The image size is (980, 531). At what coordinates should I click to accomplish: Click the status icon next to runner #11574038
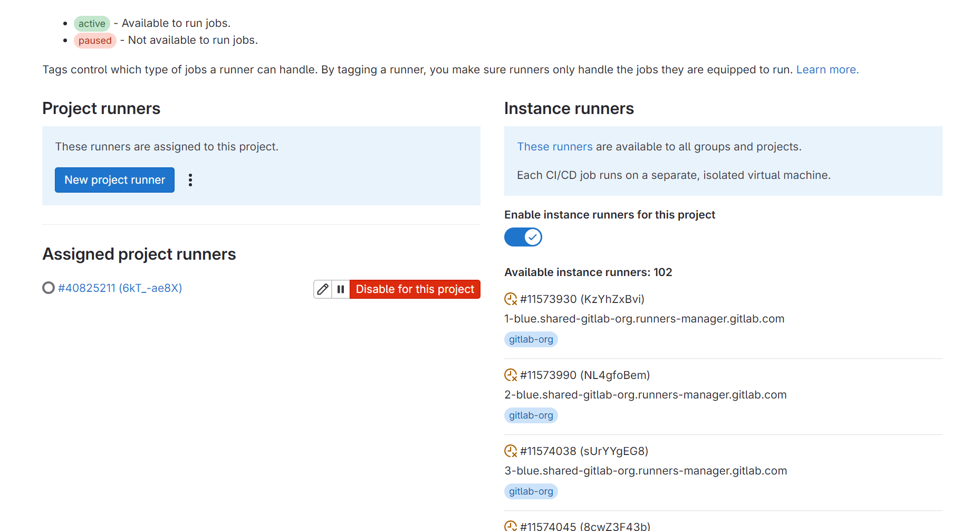(511, 451)
